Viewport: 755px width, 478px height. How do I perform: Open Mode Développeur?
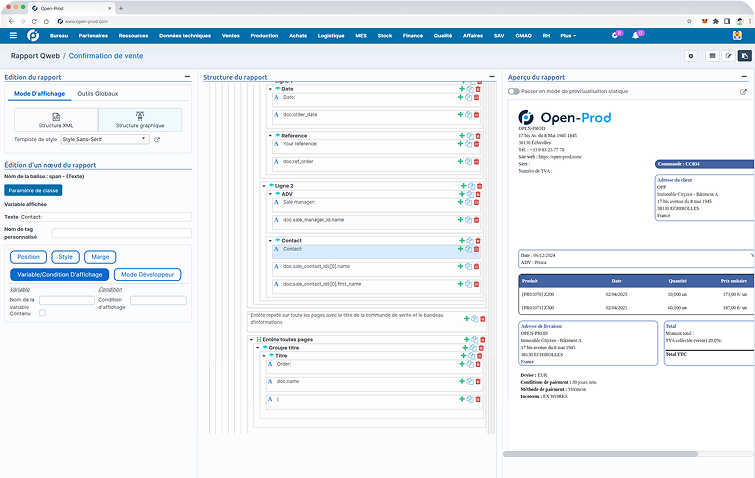point(147,274)
